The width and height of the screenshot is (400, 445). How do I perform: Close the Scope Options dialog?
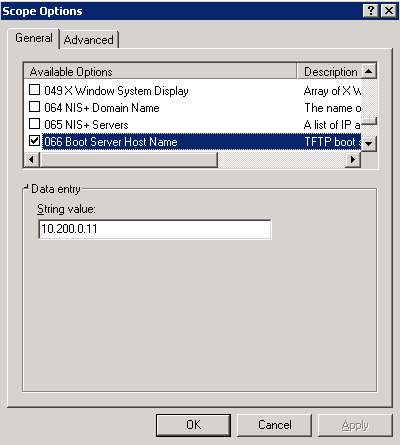click(389, 11)
